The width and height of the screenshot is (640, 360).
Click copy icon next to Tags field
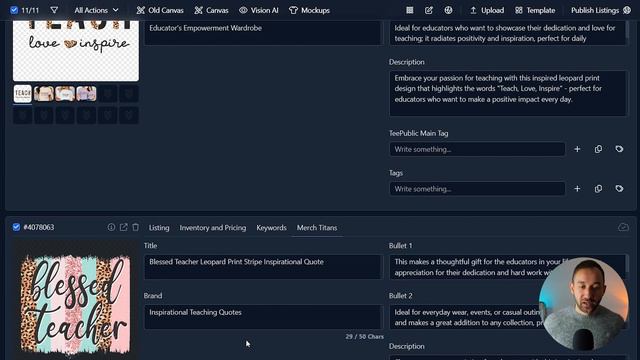(598, 189)
